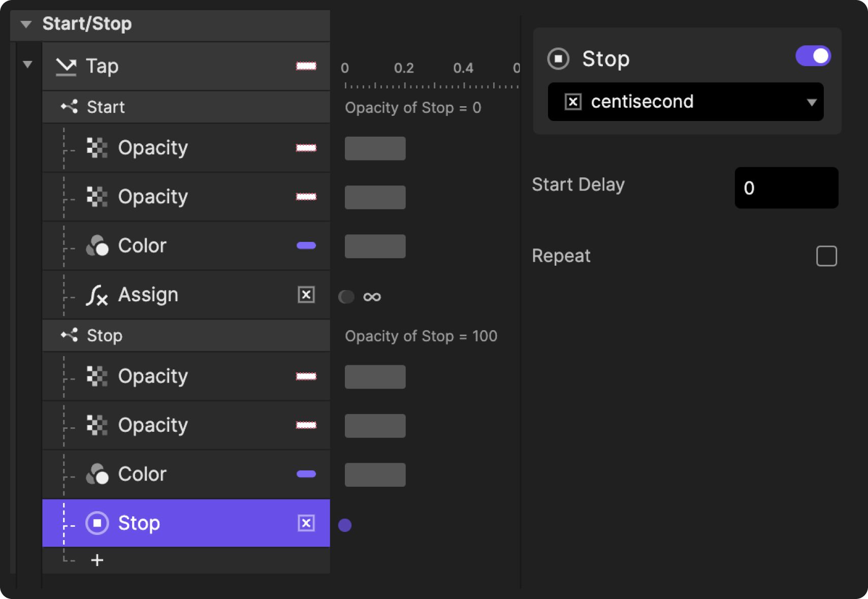Collapse the Tap trigger tree
Screen dimensions: 868x599
[27, 65]
